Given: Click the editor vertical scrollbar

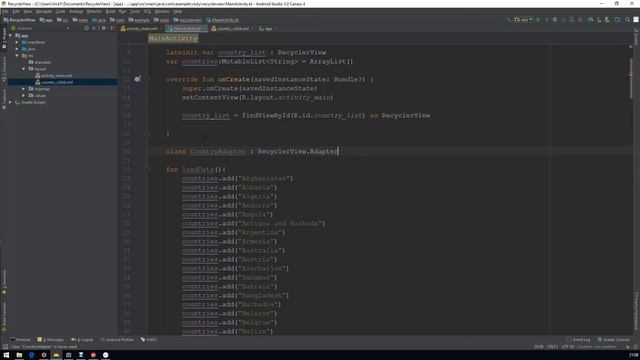Looking at the screenshot, I should click(x=631, y=78).
